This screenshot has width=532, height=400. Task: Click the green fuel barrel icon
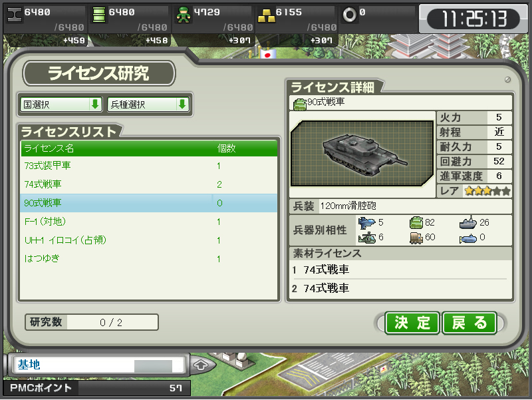coord(98,15)
